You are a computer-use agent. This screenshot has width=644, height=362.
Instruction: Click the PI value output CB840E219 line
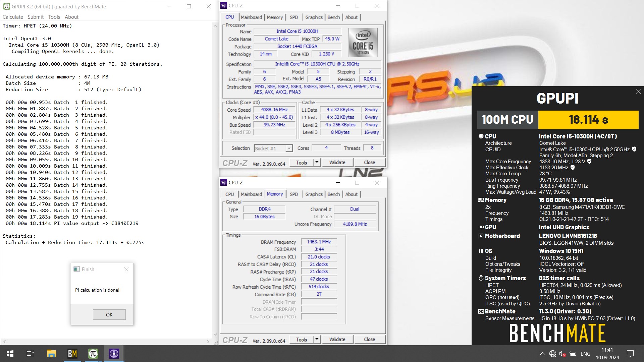pyautogui.click(x=72, y=223)
